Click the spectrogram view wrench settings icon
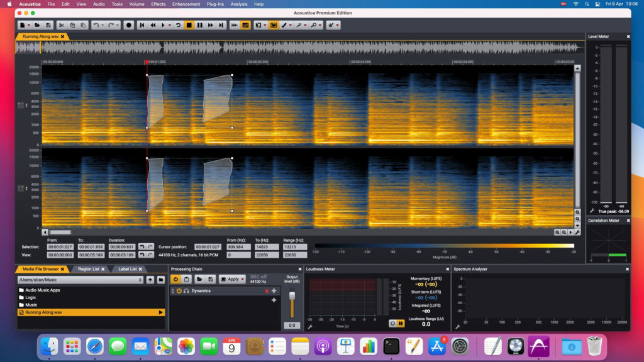This screenshot has height=362, width=644. click(x=577, y=232)
